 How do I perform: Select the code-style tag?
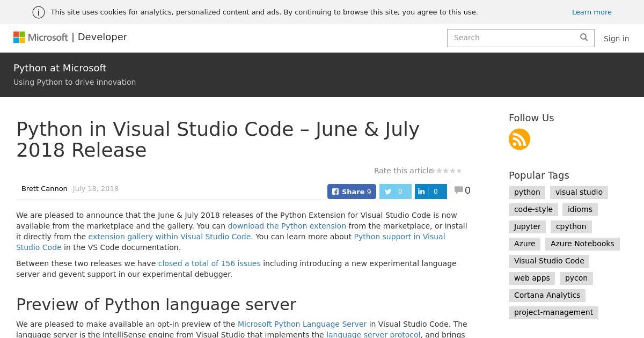(x=533, y=210)
